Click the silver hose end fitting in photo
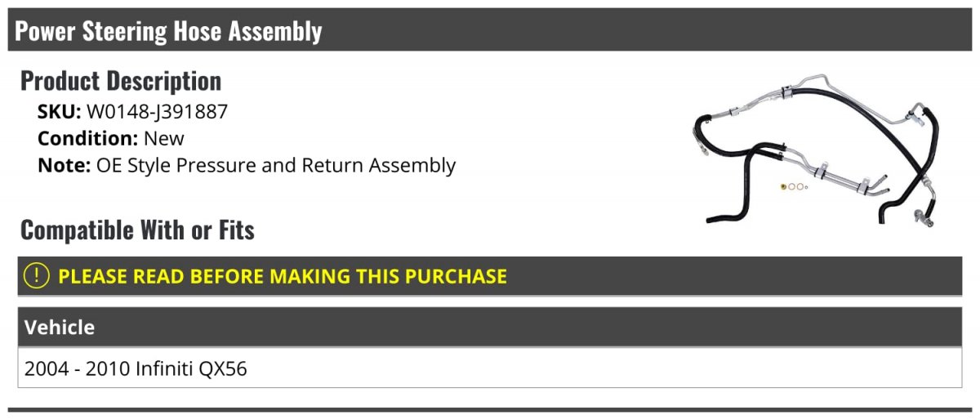The image size is (980, 420). pos(921,217)
